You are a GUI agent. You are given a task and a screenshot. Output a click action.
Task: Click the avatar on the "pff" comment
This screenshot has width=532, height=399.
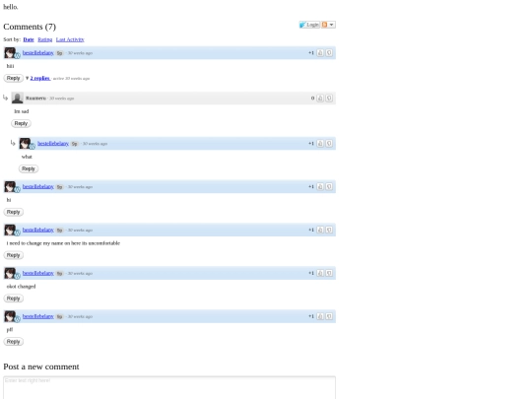pos(10,316)
